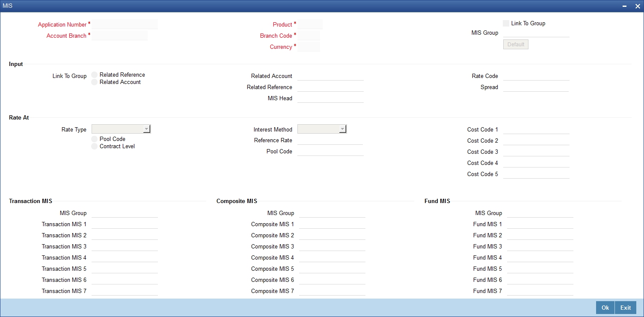Focus the Input Related Reference field
This screenshot has height=317, width=644.
(330, 87)
